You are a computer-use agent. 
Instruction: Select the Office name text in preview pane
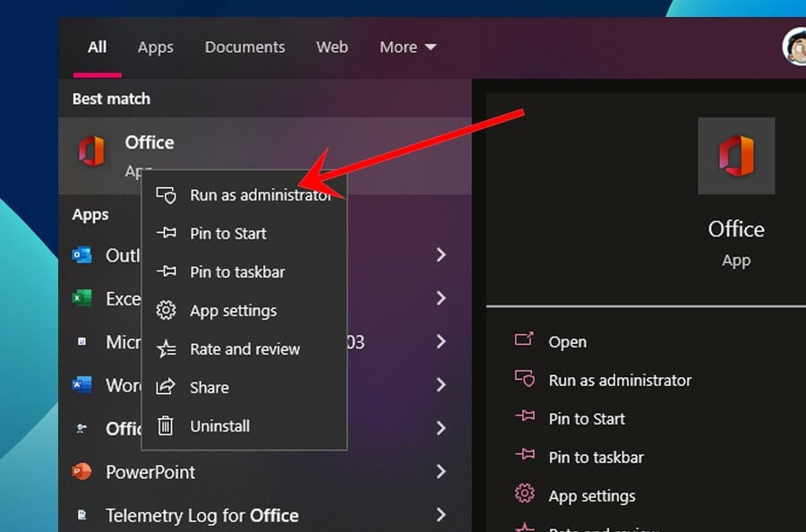click(736, 229)
